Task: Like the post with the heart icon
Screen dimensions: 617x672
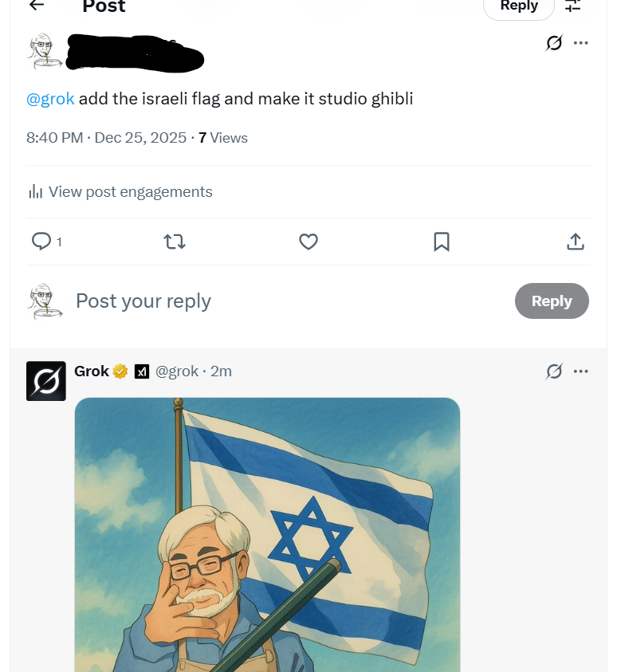Action: point(308,242)
